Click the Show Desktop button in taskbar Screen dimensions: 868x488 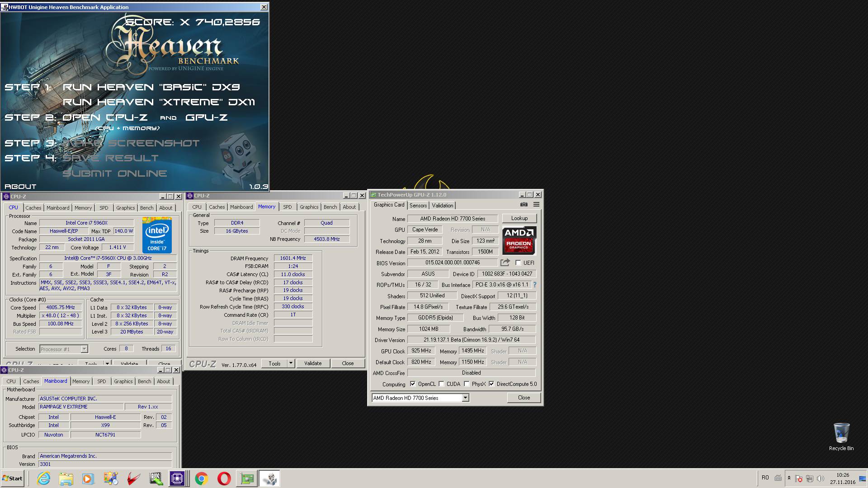[x=863, y=479]
